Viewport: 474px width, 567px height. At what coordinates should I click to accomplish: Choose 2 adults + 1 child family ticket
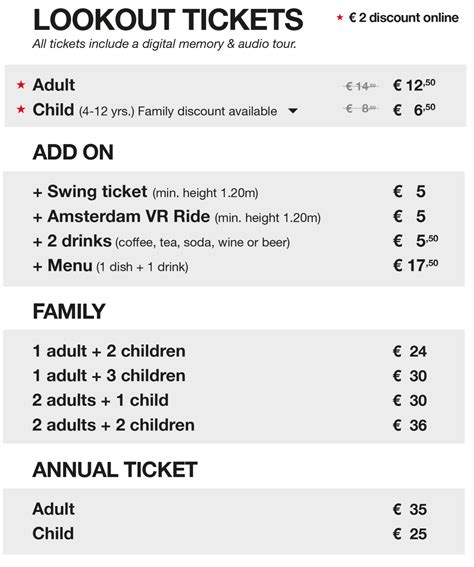coord(234,400)
